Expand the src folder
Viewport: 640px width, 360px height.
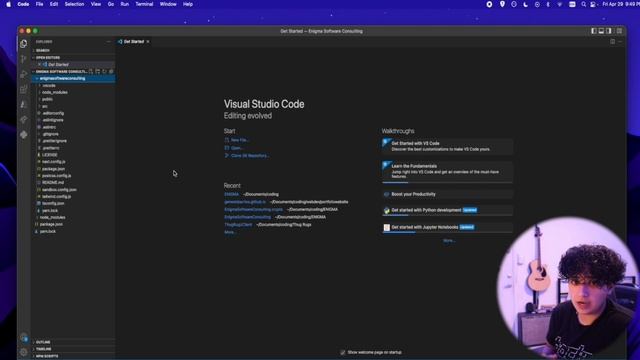coord(44,106)
